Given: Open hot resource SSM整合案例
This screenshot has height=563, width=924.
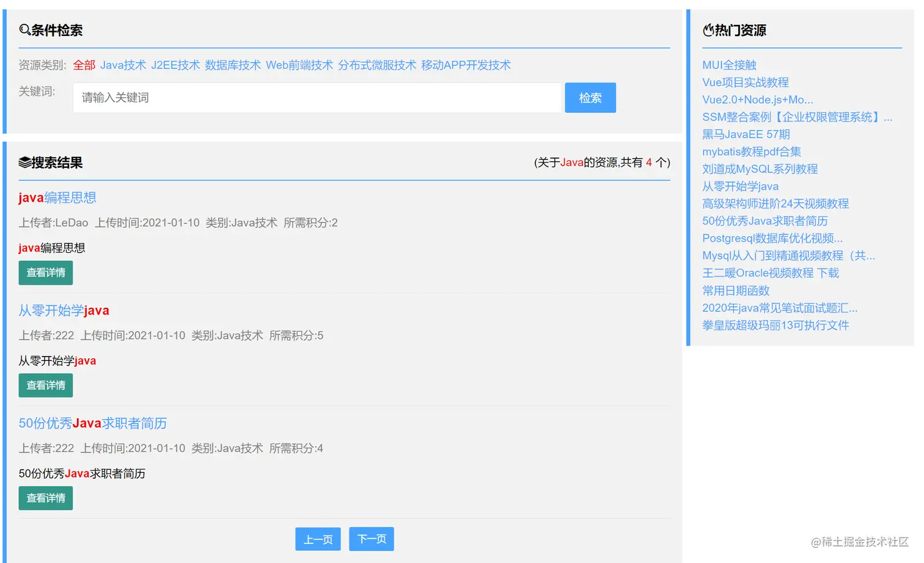Looking at the screenshot, I should [x=798, y=117].
